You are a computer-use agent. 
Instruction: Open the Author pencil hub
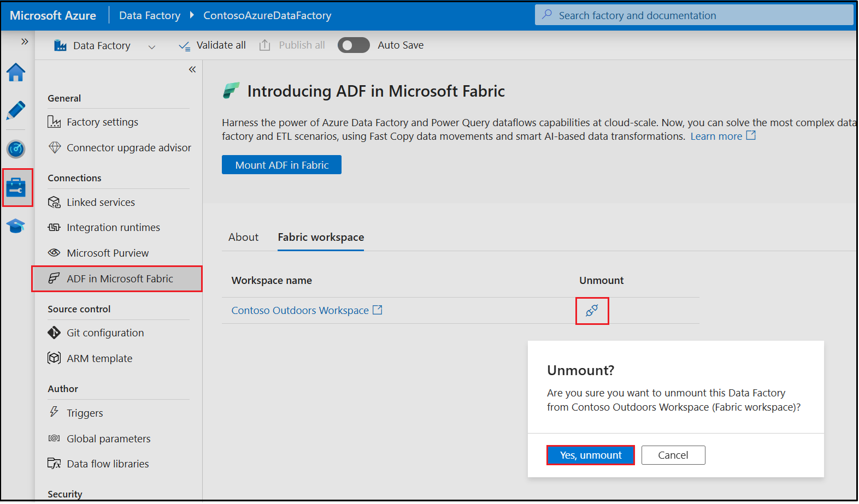tap(16, 110)
